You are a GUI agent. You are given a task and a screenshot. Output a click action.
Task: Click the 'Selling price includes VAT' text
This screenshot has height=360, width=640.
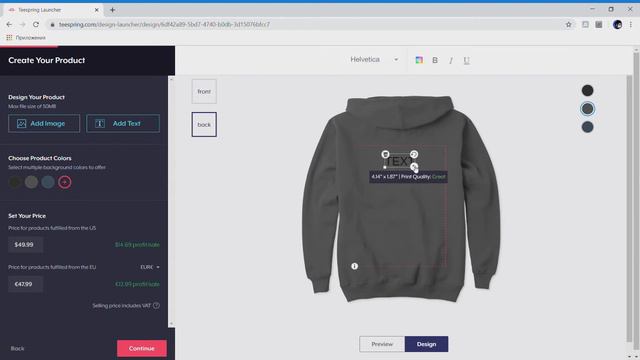click(x=122, y=305)
